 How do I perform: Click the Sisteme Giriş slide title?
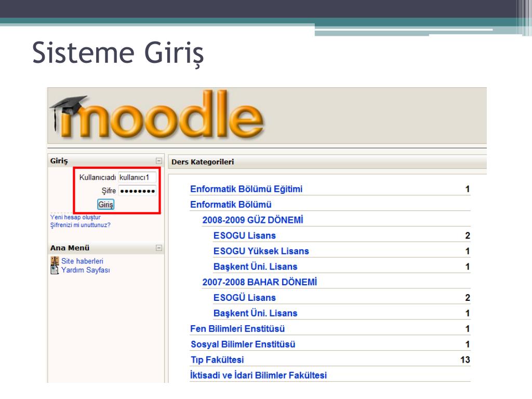[x=118, y=54]
